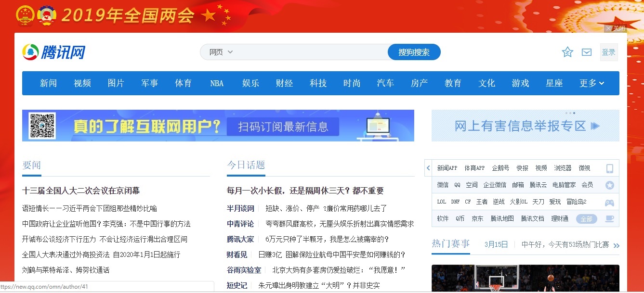Open headline 十三届全国人大二次会议在京闭幕
Screen dimensions: 644x293
click(x=81, y=191)
